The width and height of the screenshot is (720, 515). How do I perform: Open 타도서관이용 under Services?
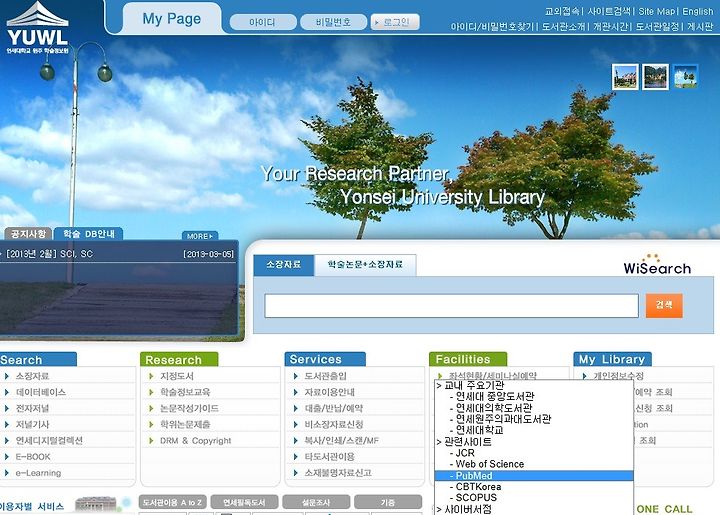point(330,457)
